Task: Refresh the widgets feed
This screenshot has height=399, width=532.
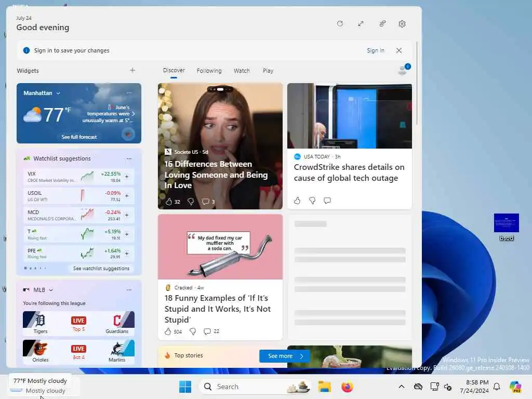Action: click(340, 24)
